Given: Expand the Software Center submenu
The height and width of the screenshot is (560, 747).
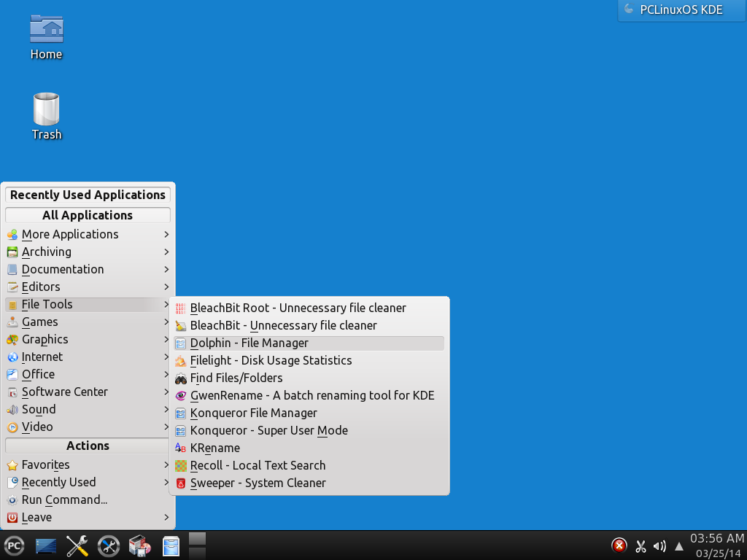Looking at the screenshot, I should click(x=88, y=392).
